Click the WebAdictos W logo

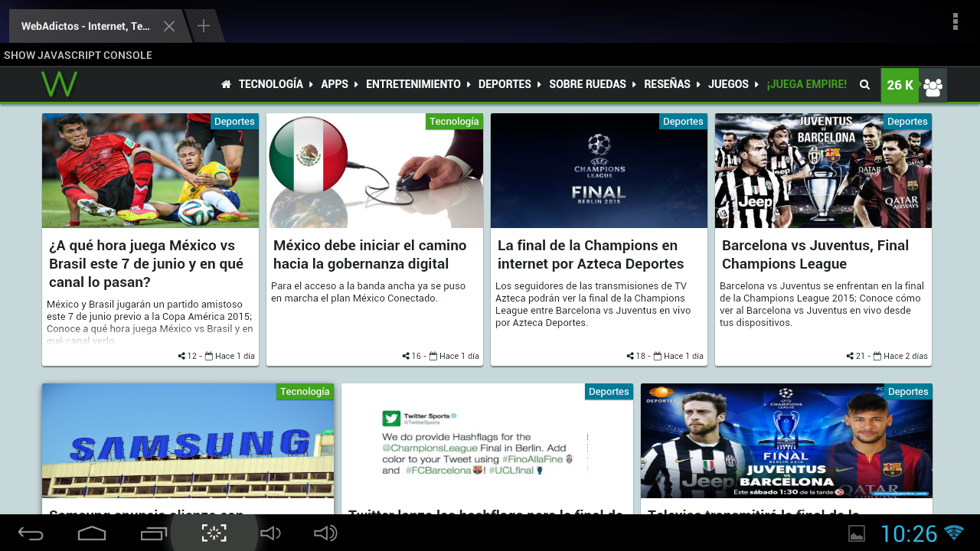[x=60, y=84]
